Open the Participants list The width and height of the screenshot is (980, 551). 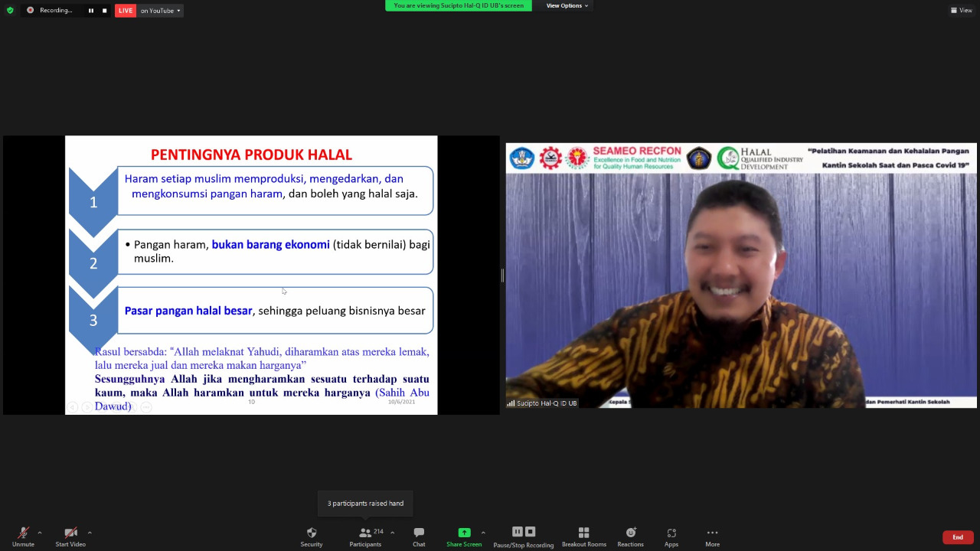(x=365, y=536)
